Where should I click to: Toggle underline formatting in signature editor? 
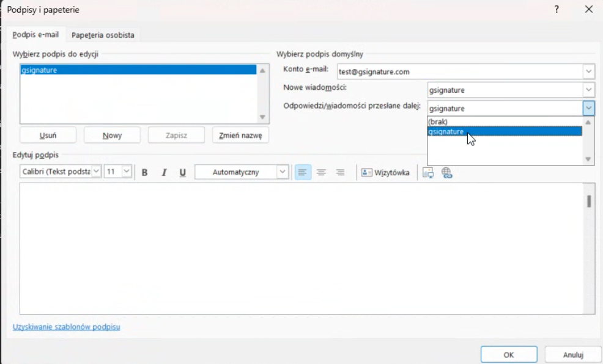[183, 172]
